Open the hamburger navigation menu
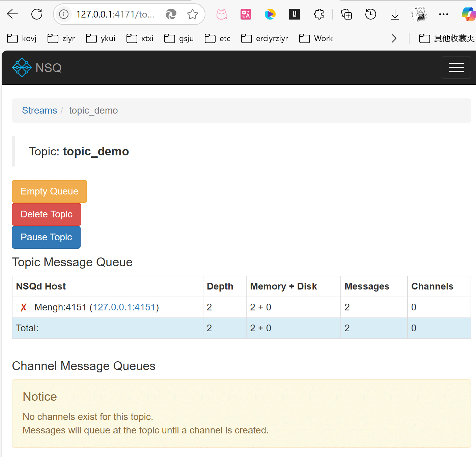The width and height of the screenshot is (476, 457). [456, 67]
